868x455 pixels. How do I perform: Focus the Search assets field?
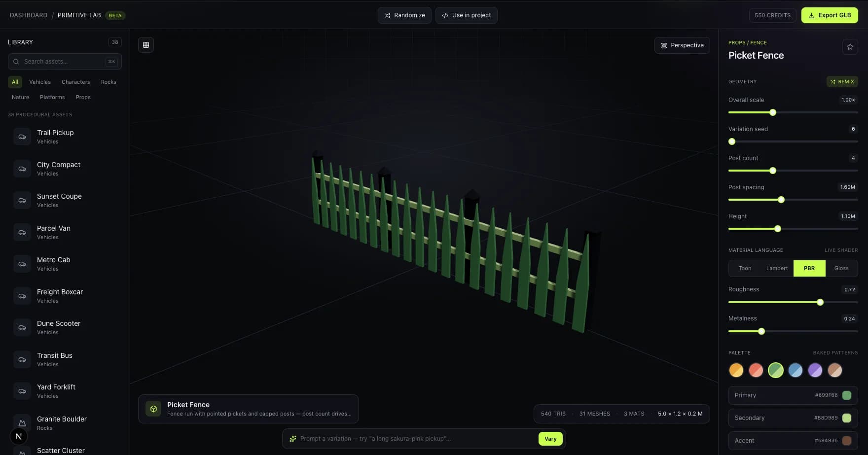(x=65, y=62)
